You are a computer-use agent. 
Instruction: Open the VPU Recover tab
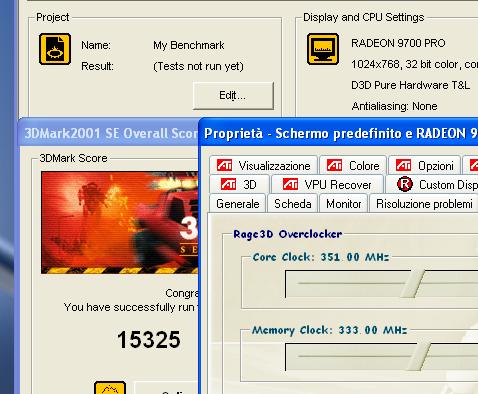(x=327, y=184)
